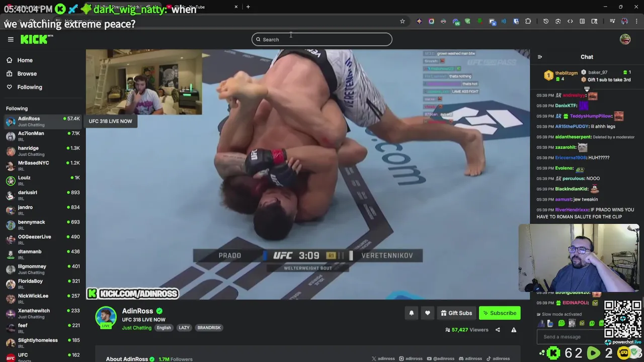Viewport: 644px width, 362px height.
Task: Select hanridge channel in sidebar
Action: 43,151
